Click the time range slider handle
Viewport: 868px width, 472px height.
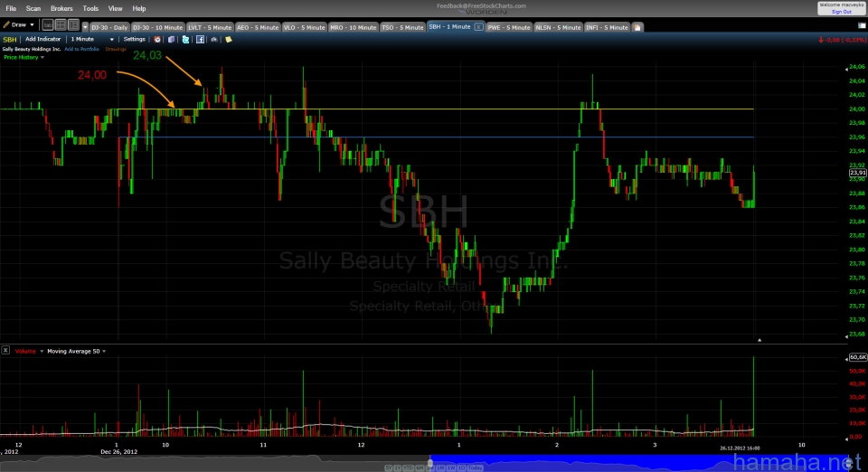coord(430,463)
